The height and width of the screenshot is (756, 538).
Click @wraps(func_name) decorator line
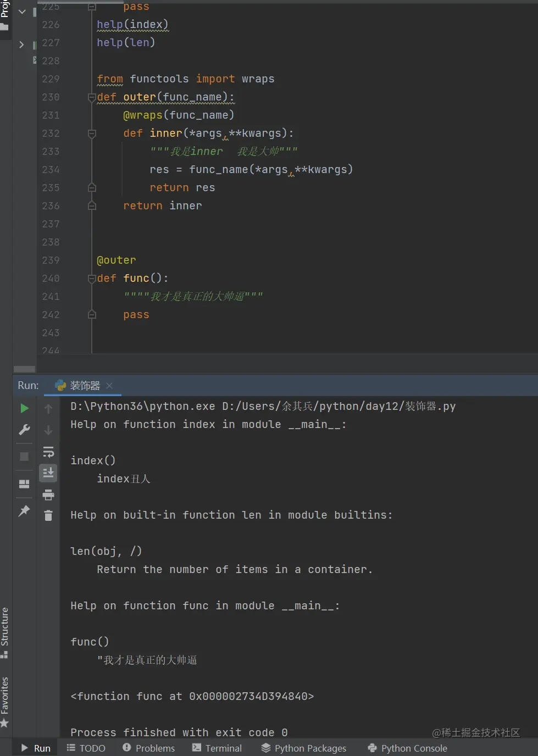179,115
